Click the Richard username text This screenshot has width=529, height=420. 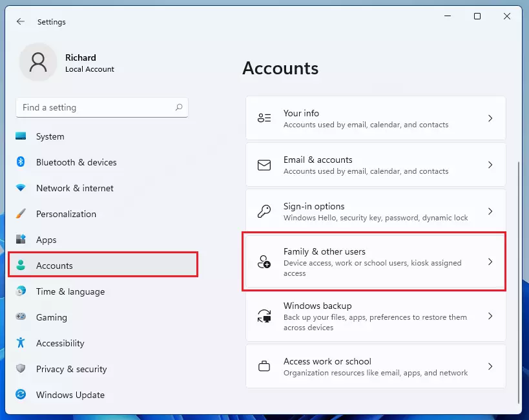click(x=81, y=58)
